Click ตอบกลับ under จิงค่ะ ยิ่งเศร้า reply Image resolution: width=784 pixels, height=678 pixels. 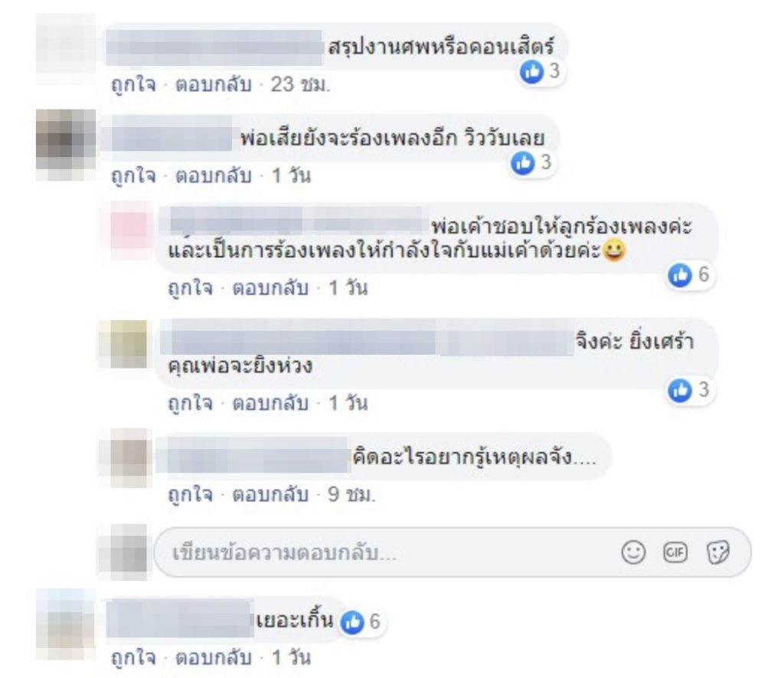(x=270, y=403)
